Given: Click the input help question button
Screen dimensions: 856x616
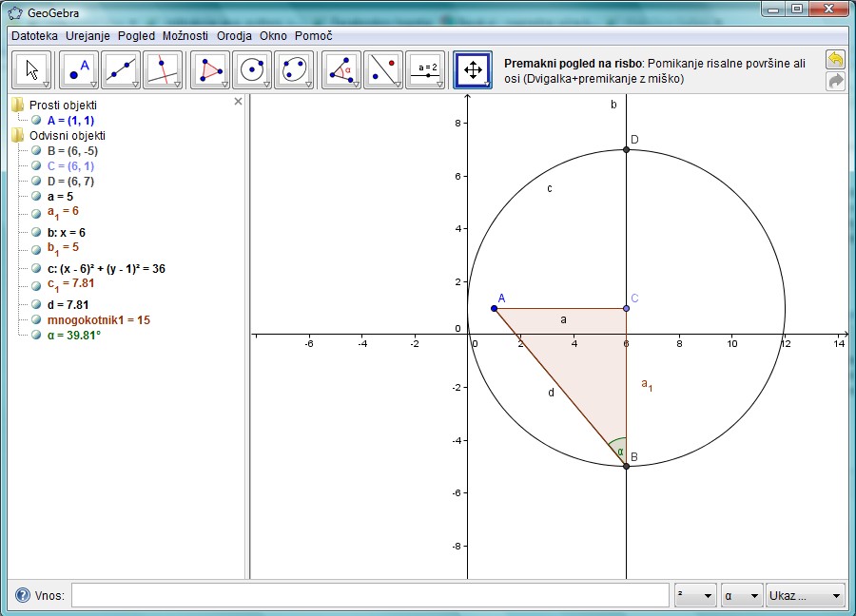Looking at the screenshot, I should point(23,596).
